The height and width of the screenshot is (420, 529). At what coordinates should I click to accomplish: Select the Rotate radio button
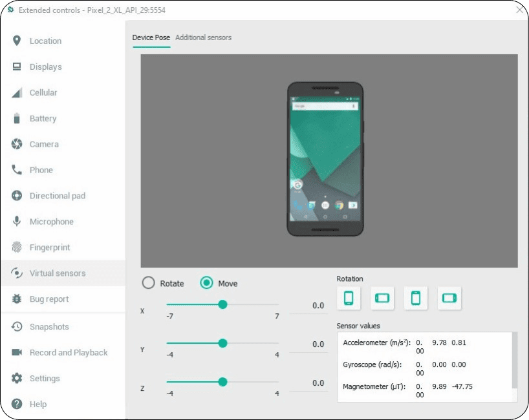[x=149, y=283]
